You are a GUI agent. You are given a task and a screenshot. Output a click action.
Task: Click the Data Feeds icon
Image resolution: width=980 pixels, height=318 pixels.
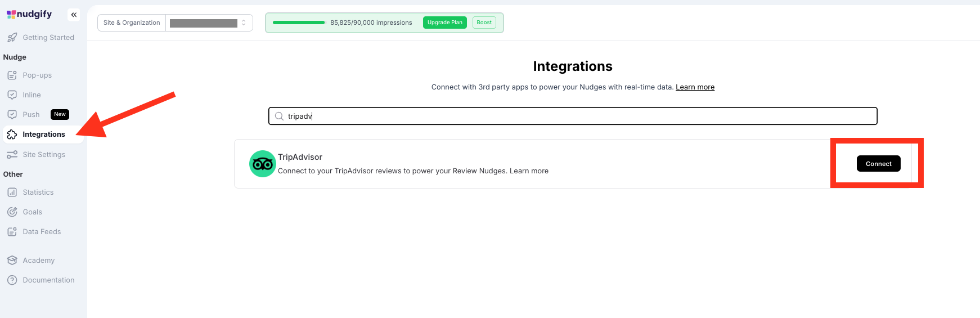point(12,232)
